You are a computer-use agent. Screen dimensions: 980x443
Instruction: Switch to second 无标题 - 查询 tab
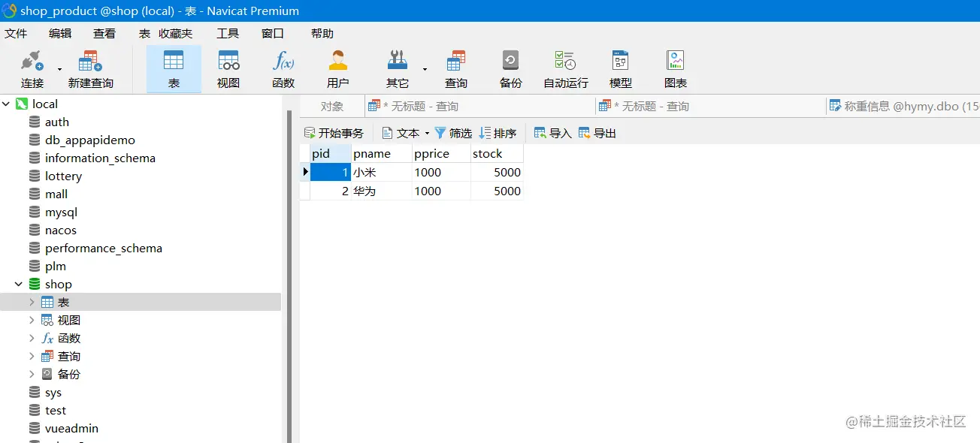click(710, 107)
